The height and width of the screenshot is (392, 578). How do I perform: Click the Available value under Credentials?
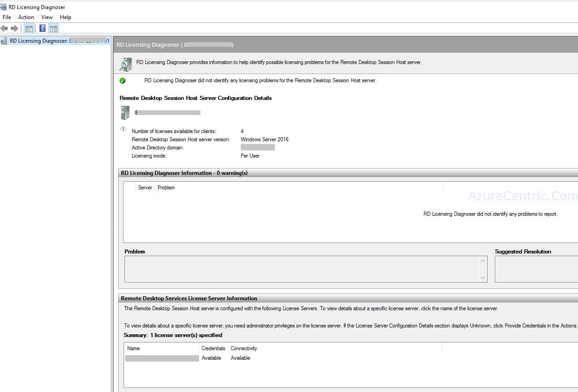tap(211, 358)
